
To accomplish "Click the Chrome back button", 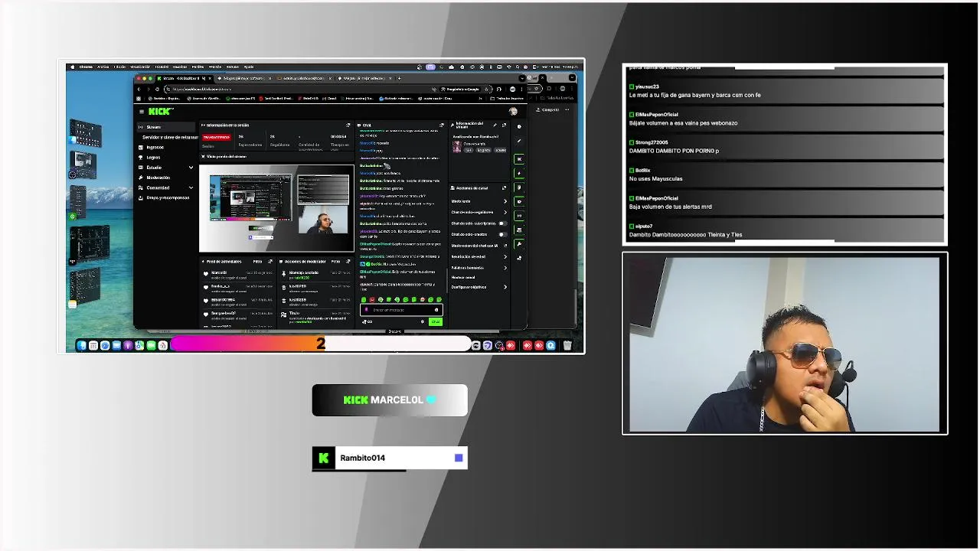I will 139,89.
